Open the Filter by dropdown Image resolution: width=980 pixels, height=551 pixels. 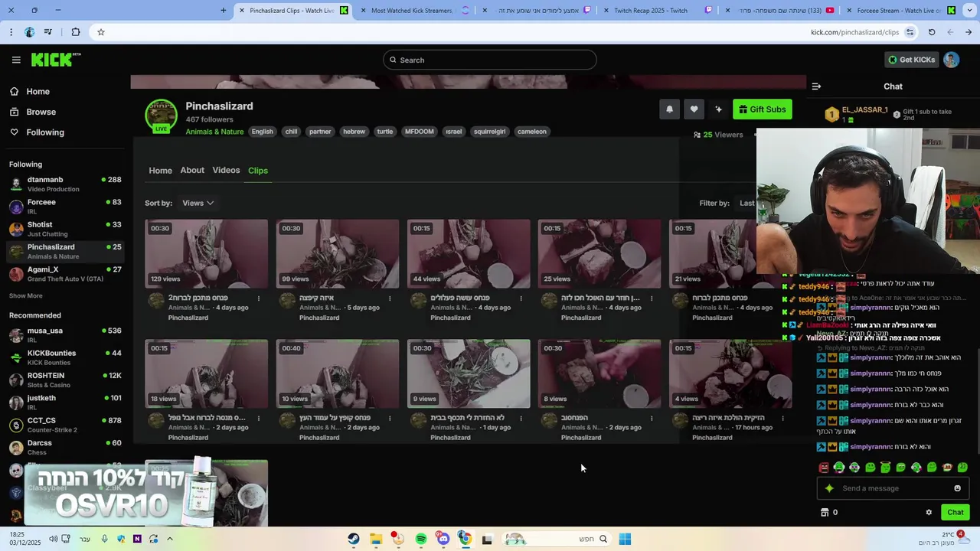click(746, 203)
